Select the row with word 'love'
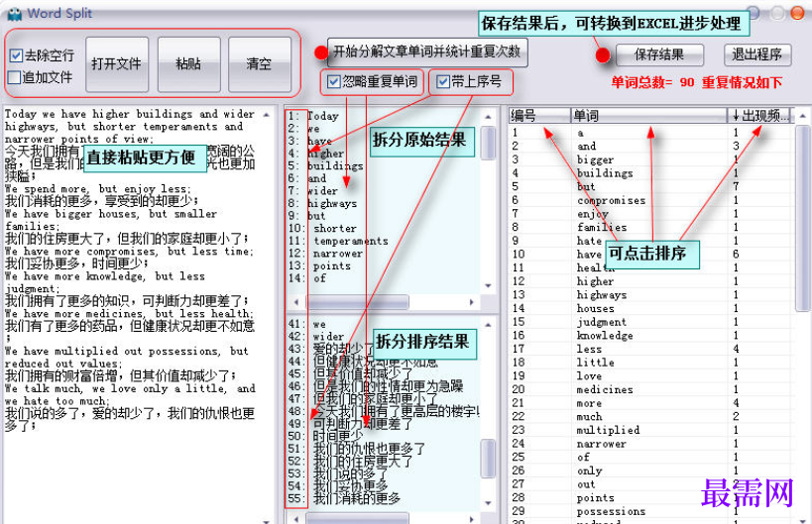 (x=650, y=376)
